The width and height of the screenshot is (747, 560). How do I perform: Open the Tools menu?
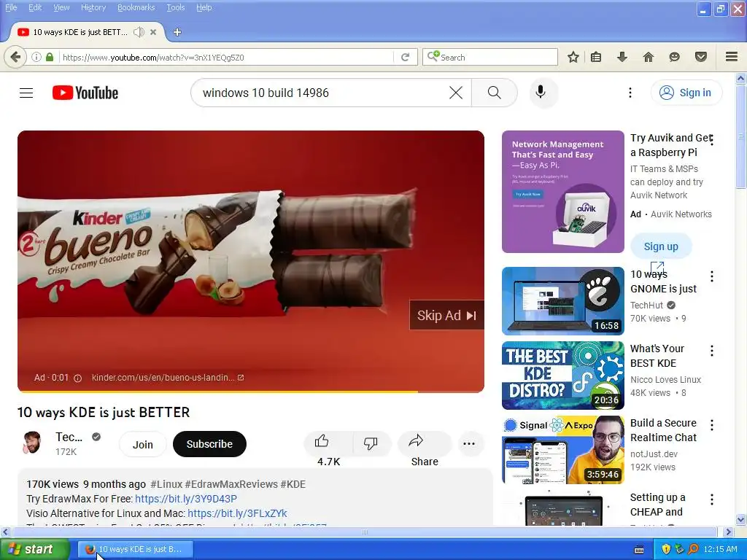click(x=175, y=7)
